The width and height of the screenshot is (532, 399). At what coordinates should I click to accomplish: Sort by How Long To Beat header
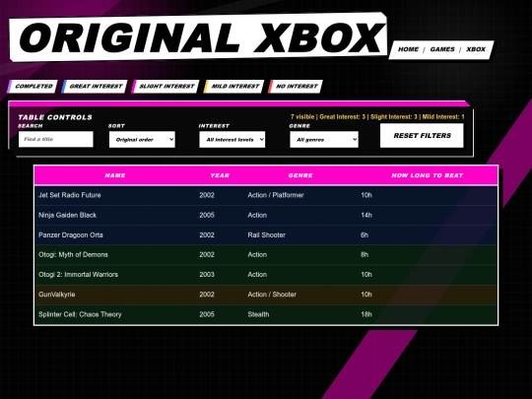pos(428,175)
